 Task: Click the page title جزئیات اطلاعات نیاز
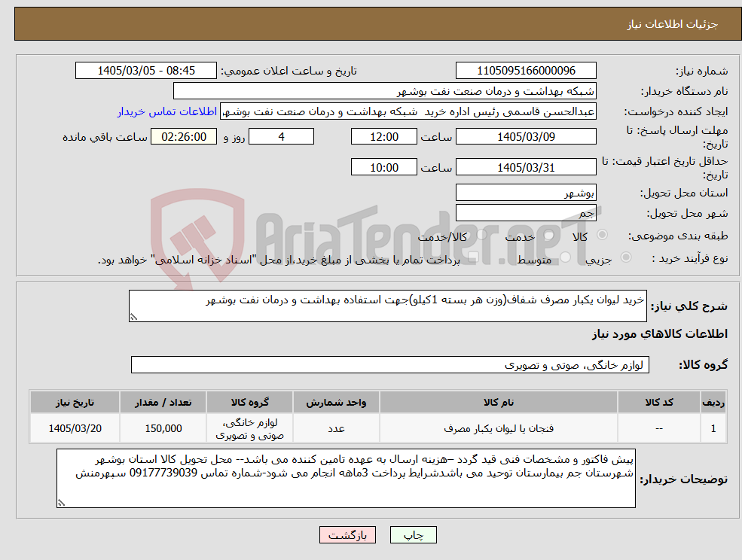[x=673, y=24]
